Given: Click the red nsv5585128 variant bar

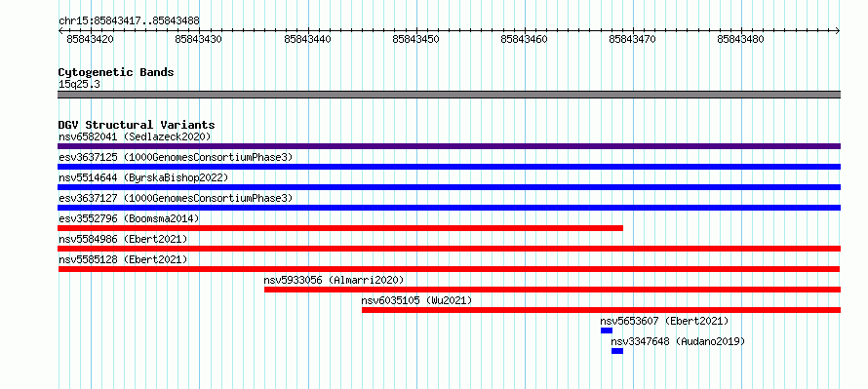Looking at the screenshot, I should [x=449, y=269].
